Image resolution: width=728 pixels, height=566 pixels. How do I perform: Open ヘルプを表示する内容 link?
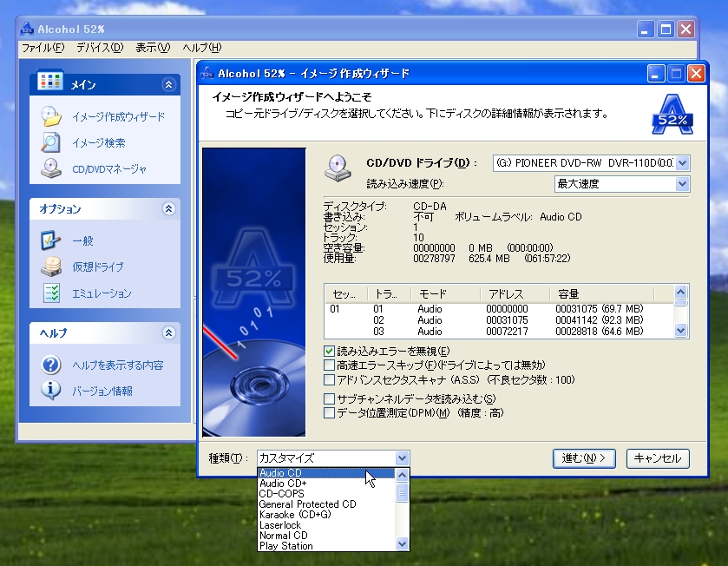[118, 365]
